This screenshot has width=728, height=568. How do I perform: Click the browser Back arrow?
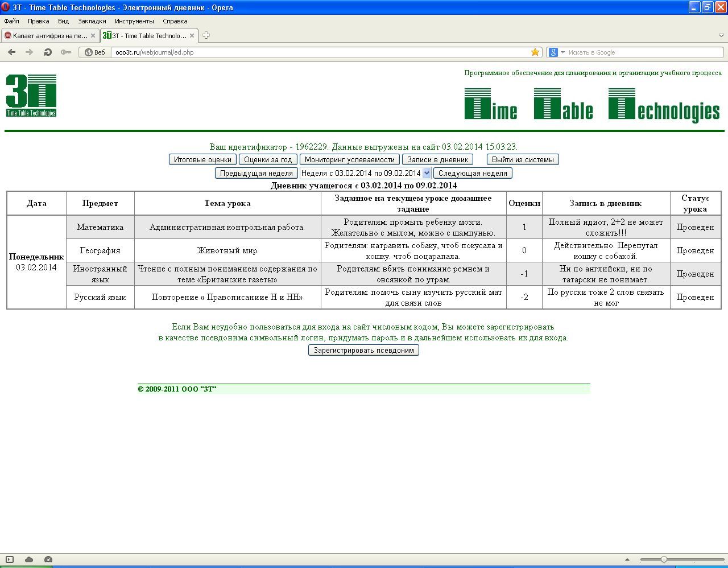(11, 52)
